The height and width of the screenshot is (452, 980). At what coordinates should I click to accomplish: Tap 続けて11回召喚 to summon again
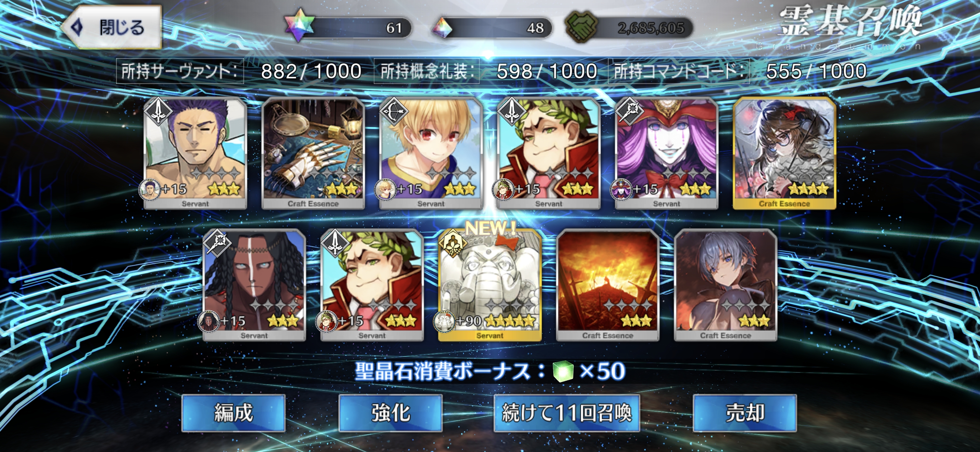tap(566, 413)
